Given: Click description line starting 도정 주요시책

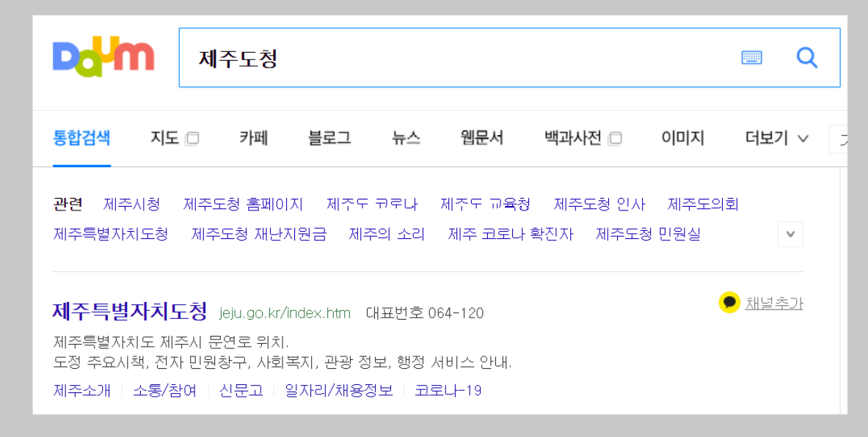Looking at the screenshot, I should pyautogui.click(x=282, y=362).
